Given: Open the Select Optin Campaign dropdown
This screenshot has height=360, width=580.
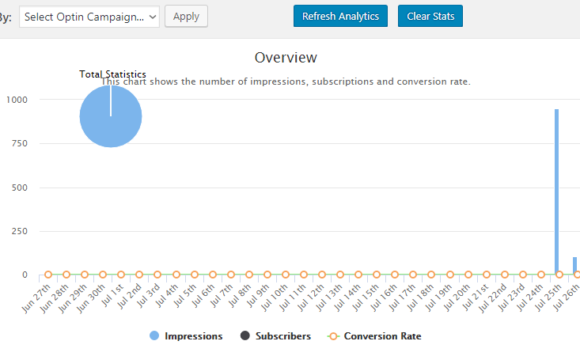Looking at the screenshot, I should click(89, 17).
